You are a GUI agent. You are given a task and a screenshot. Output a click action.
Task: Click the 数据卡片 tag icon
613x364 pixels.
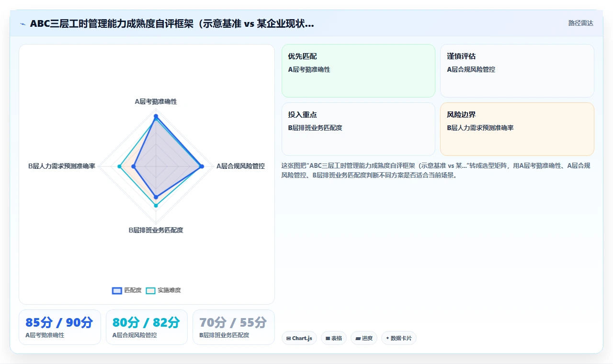[x=387, y=338]
